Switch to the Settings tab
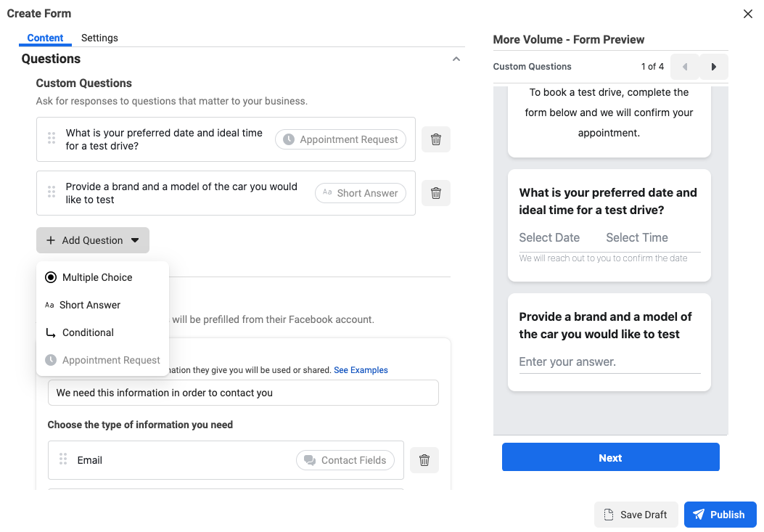The height and width of the screenshot is (532, 764). pos(99,38)
